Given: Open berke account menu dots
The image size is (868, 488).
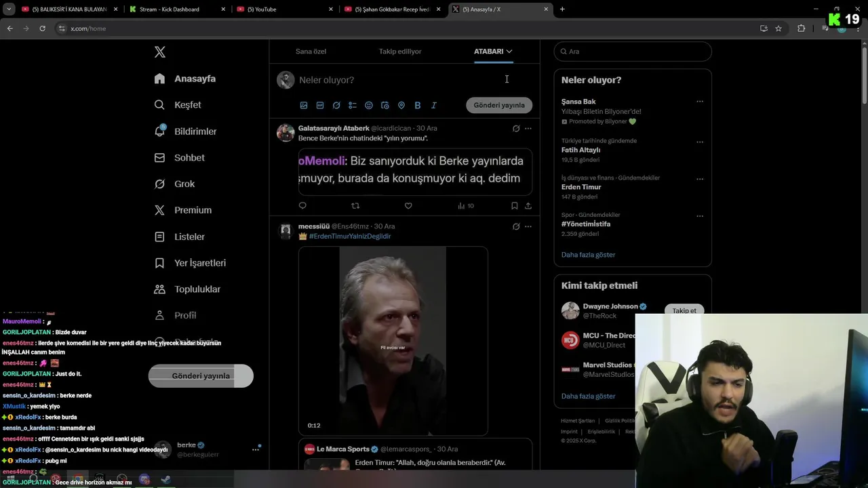Looking at the screenshot, I should (x=256, y=449).
